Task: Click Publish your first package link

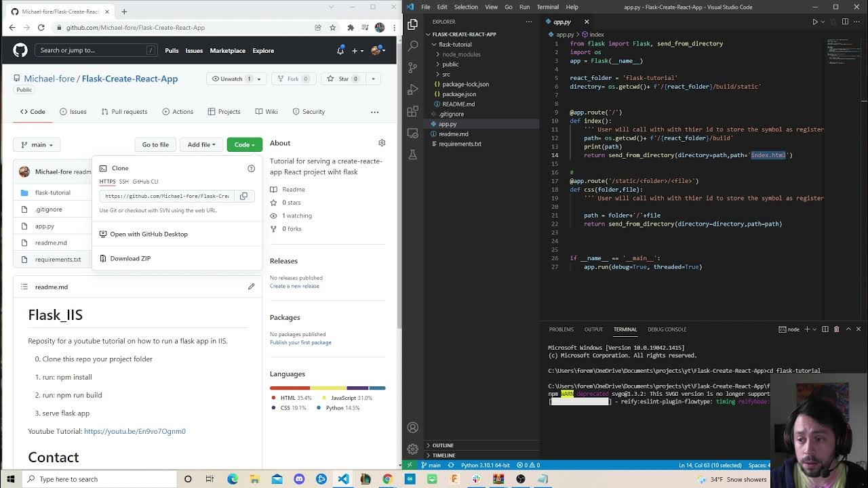Action: [x=300, y=342]
